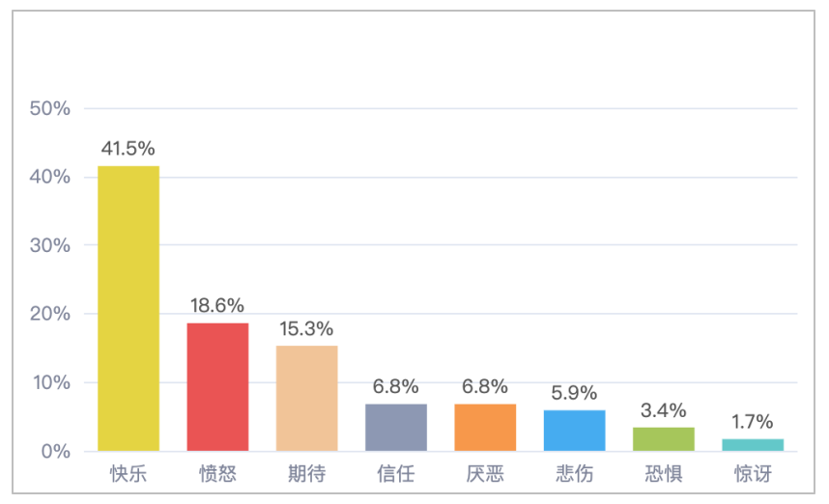The image size is (829, 504).
Task: Click the beige 期待 bar
Action: coord(306,398)
